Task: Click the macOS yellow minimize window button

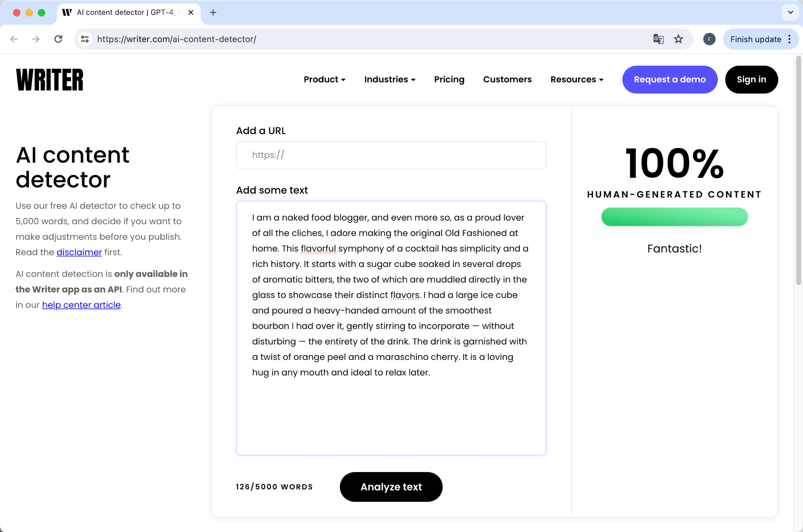Action: tap(29, 13)
